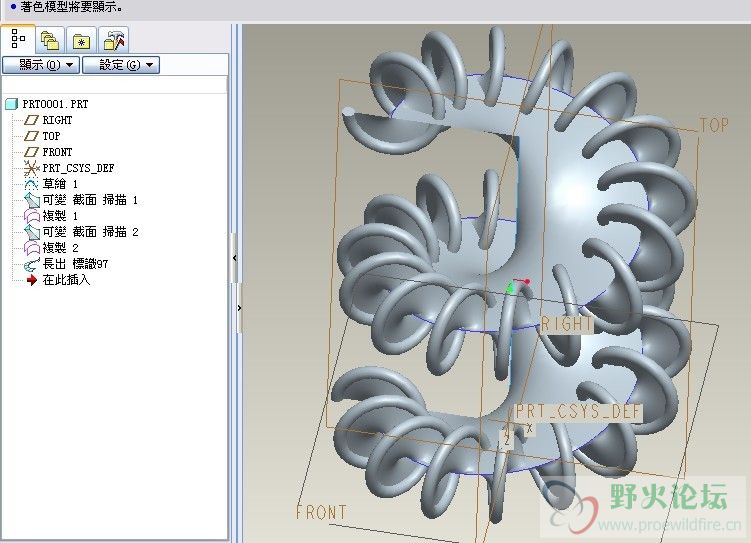Click the right arrow sash handle
751x543 pixels.
click(x=239, y=308)
